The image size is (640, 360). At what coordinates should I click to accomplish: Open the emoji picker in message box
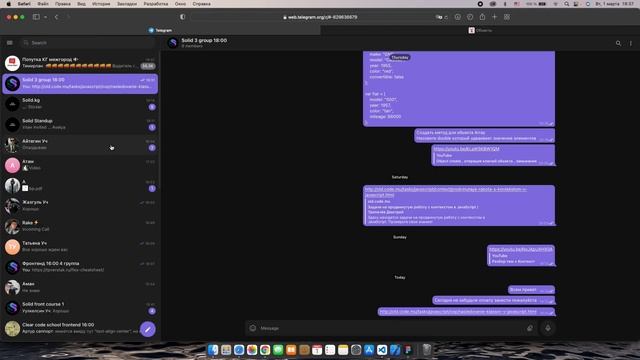tap(253, 328)
